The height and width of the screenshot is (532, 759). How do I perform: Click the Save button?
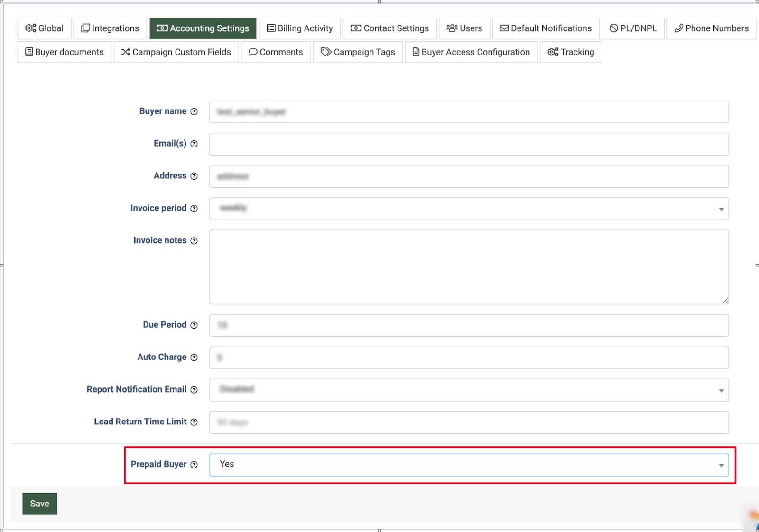(40, 504)
